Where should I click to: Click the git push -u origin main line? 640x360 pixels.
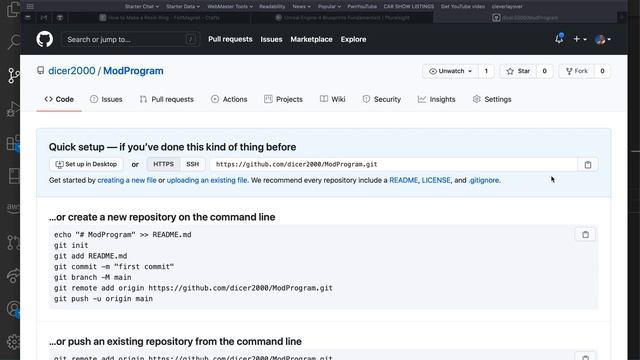click(x=103, y=298)
